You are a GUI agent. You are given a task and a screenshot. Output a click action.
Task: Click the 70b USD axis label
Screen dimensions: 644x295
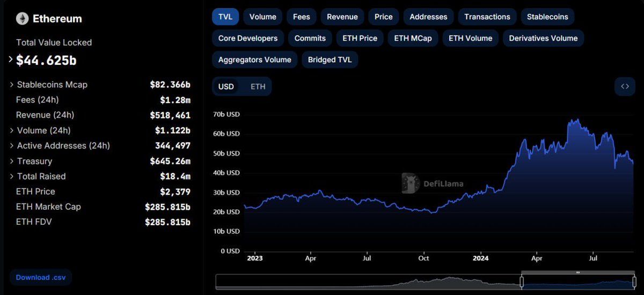[x=226, y=114]
